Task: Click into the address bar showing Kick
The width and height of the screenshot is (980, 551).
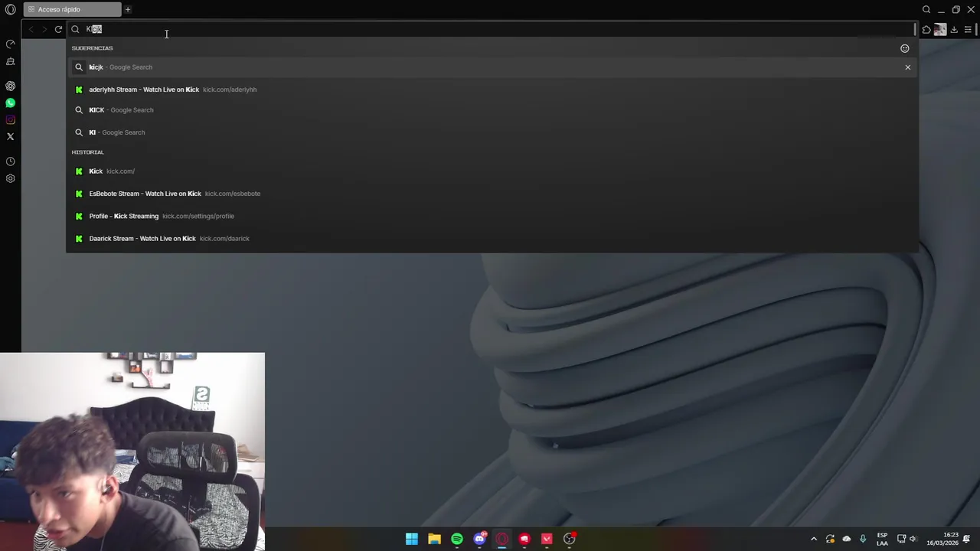Action: 490,29
